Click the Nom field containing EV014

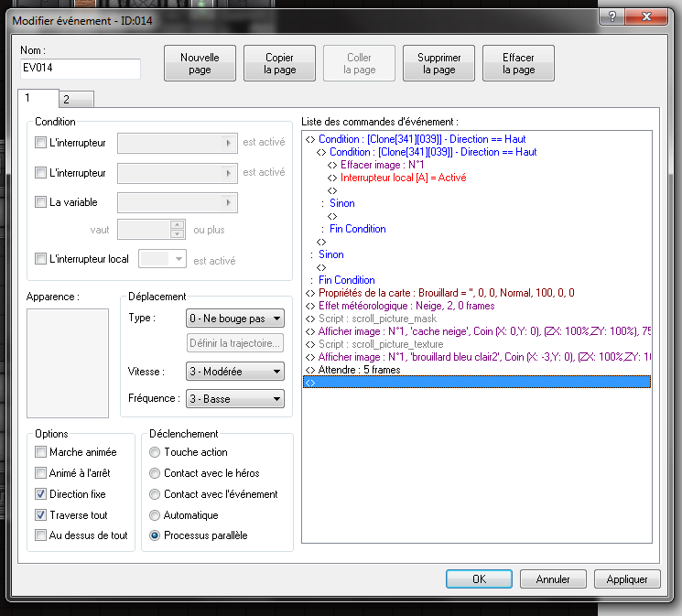(x=81, y=69)
